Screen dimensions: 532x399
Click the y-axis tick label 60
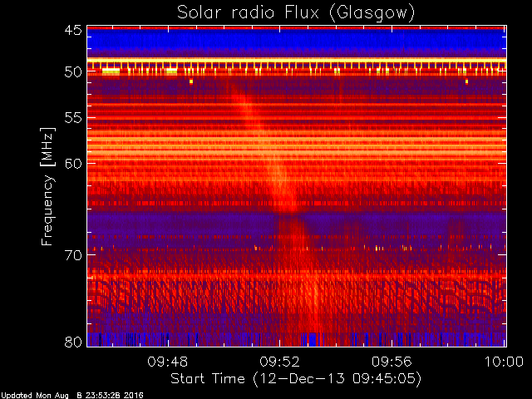click(73, 164)
